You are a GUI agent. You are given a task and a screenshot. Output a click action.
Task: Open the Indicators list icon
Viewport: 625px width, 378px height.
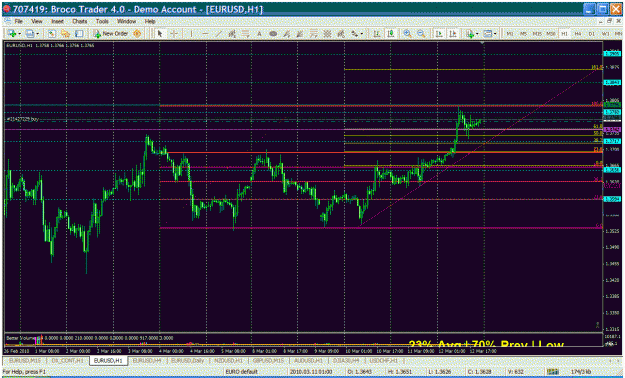[470, 34]
